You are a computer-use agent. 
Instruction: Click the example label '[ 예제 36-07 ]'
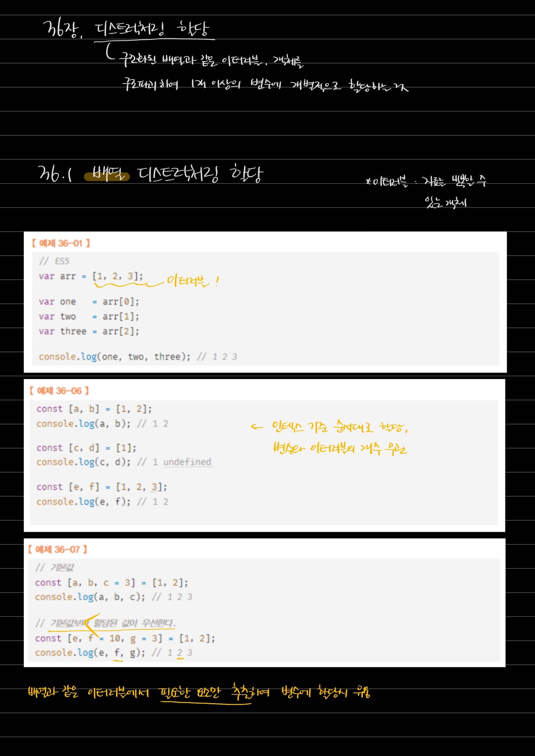pos(58,549)
